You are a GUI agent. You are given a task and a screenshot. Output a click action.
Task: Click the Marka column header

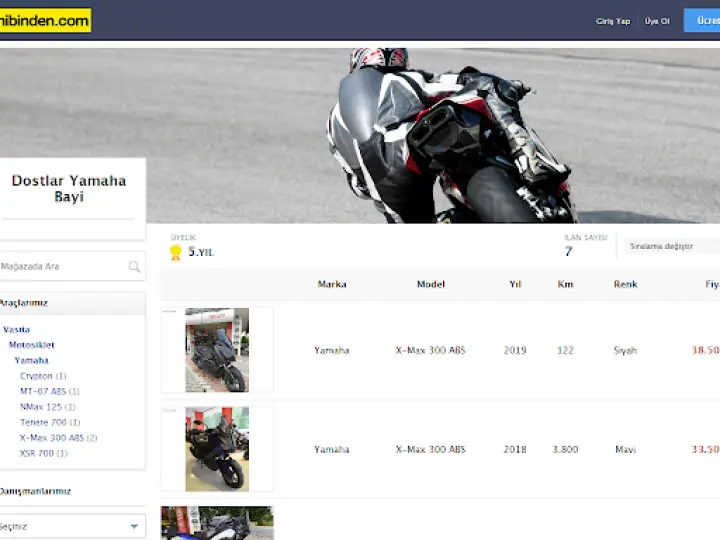tap(332, 284)
